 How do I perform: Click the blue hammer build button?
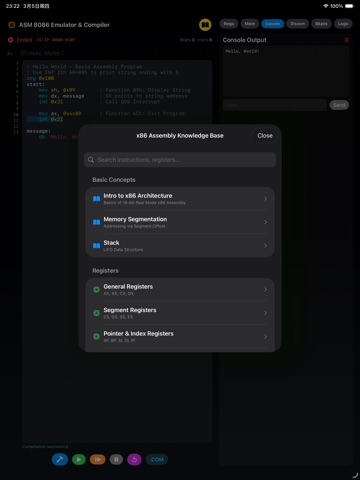pyautogui.click(x=60, y=460)
